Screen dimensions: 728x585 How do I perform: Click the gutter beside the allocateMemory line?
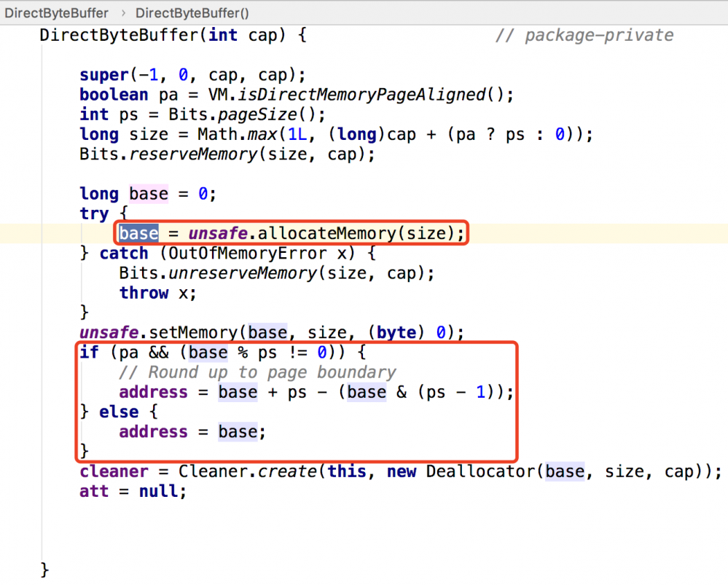click(22, 232)
